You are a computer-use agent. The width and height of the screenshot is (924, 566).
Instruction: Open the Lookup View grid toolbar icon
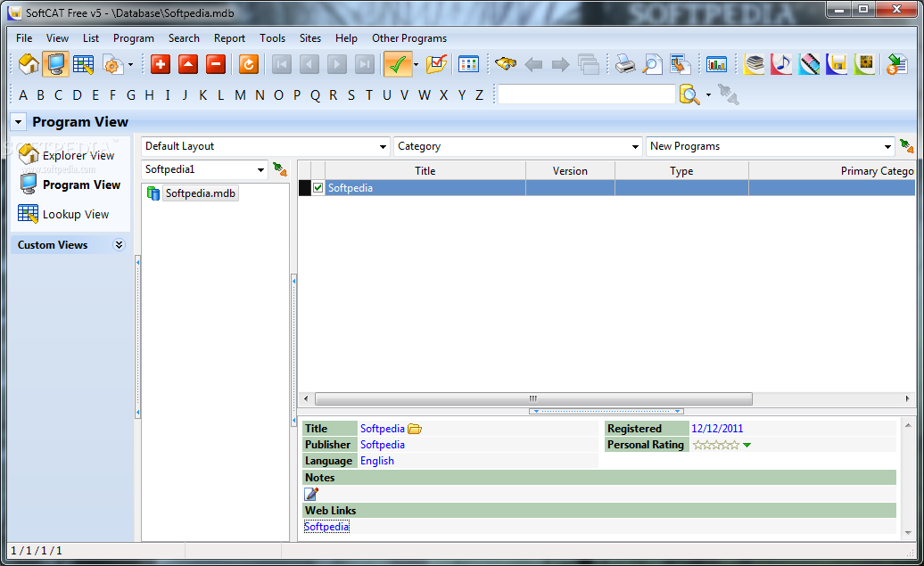click(83, 64)
